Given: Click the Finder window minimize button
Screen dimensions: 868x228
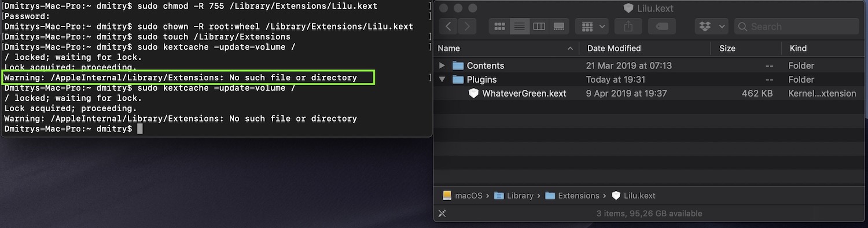Looking at the screenshot, I should (x=458, y=9).
